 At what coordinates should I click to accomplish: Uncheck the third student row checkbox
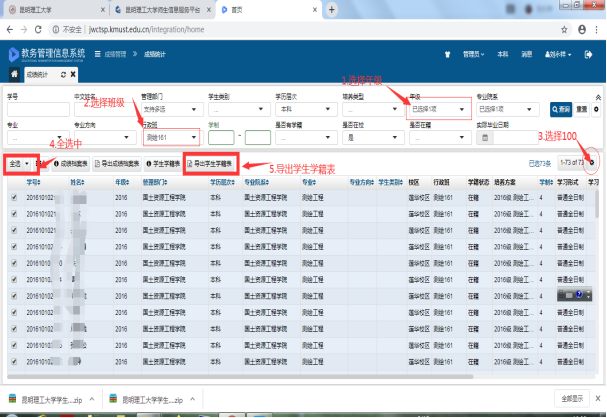click(x=14, y=230)
